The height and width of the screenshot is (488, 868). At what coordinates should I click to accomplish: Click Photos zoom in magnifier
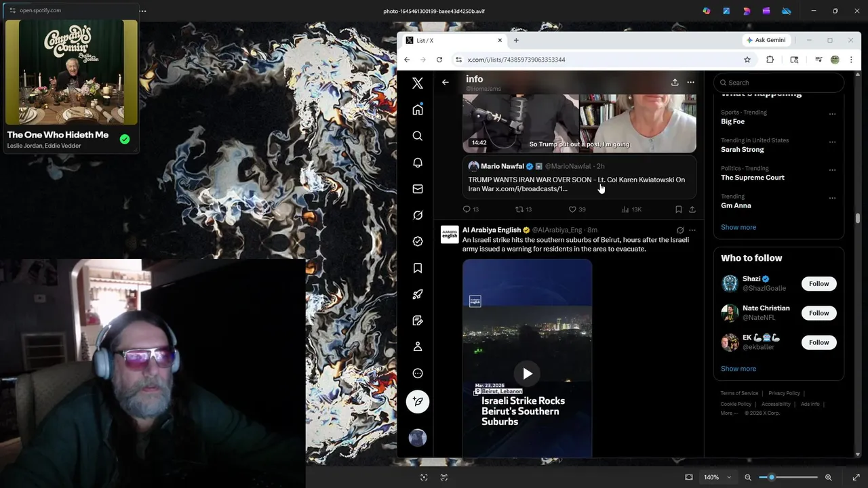click(828, 477)
